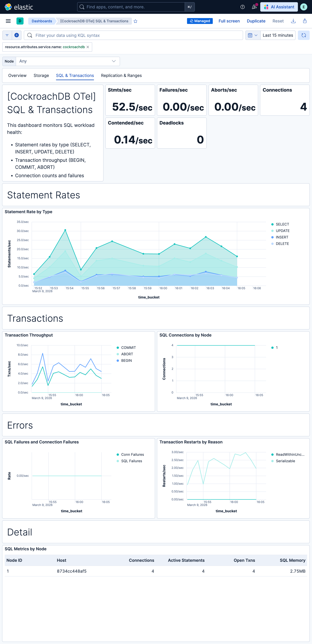Screen dimensions: 312x644
Task: Download the dashboard
Action: point(293,21)
